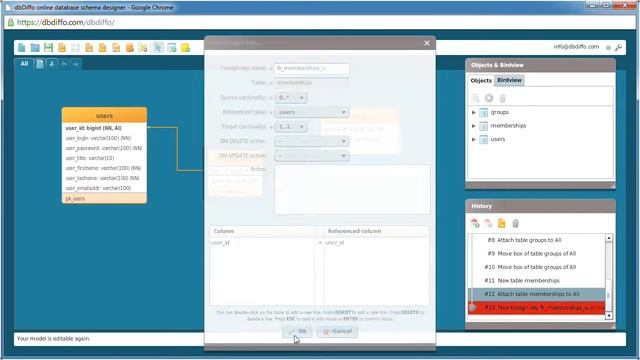Viewport: 640px width, 360px height.
Task: Click the chain-links relations icon in toolbar
Action: point(143,48)
